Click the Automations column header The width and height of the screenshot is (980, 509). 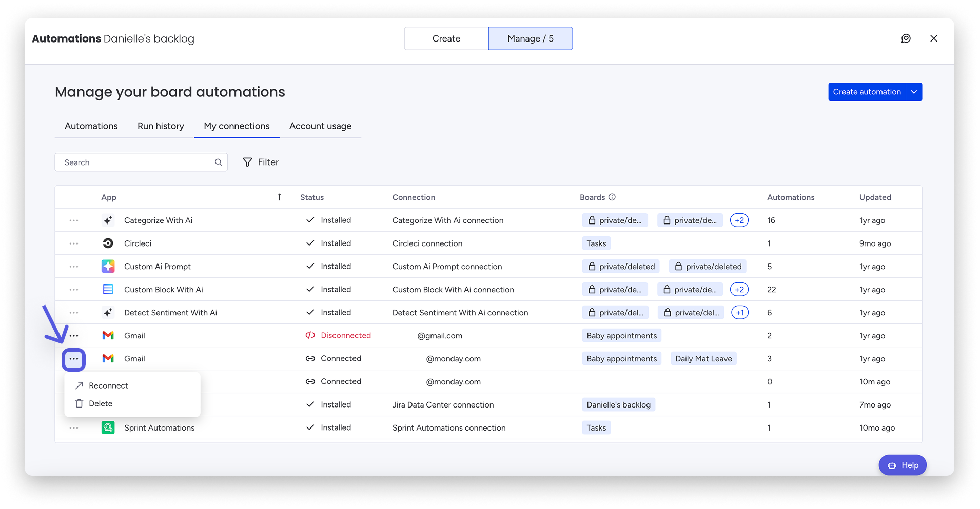click(x=791, y=197)
